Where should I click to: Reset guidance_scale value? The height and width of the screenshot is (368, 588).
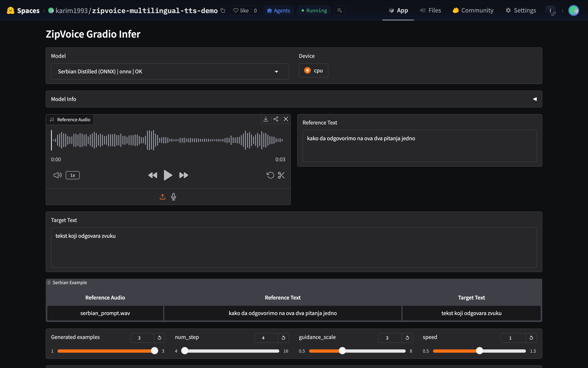[407, 338]
